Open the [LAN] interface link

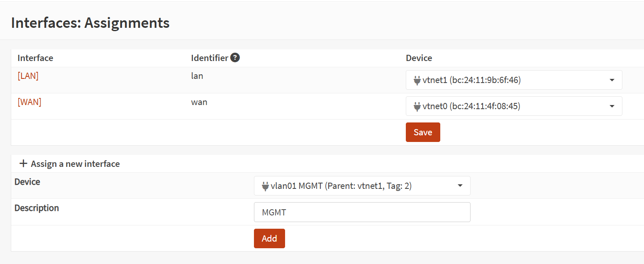pos(28,76)
